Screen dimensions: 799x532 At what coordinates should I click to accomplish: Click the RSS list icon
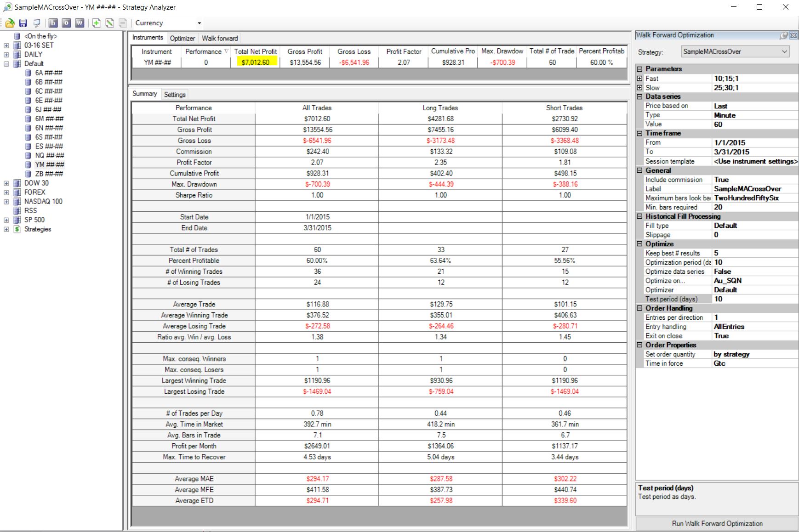(x=17, y=211)
